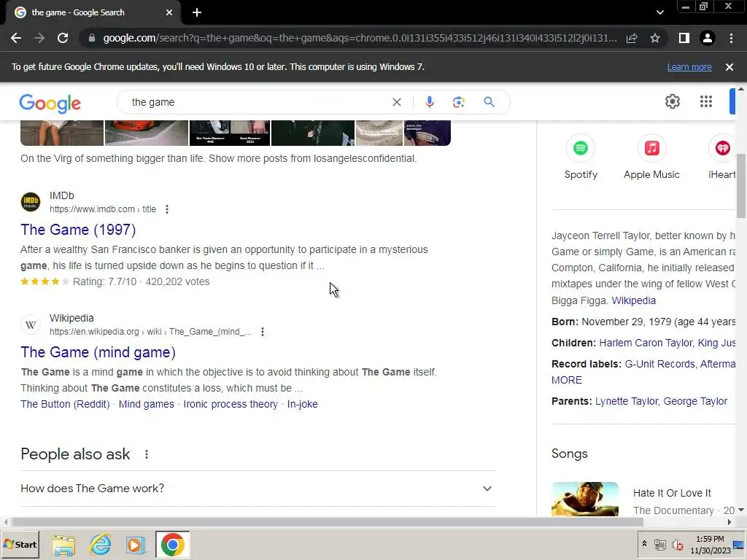The image size is (747, 560).
Task: Open 'The Game (1997)' IMDb result
Action: click(x=78, y=230)
